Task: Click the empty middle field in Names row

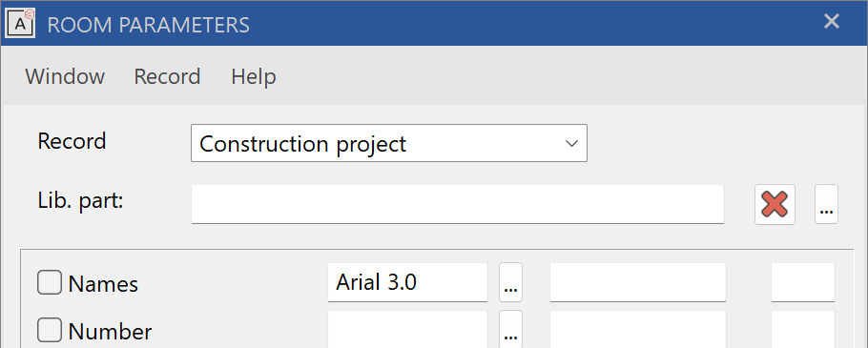Action: (638, 282)
